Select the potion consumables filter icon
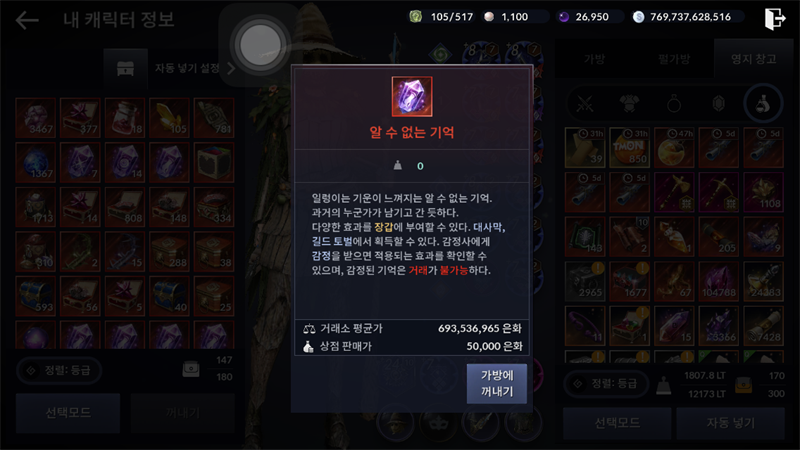The height and width of the screenshot is (450, 800). click(x=763, y=104)
